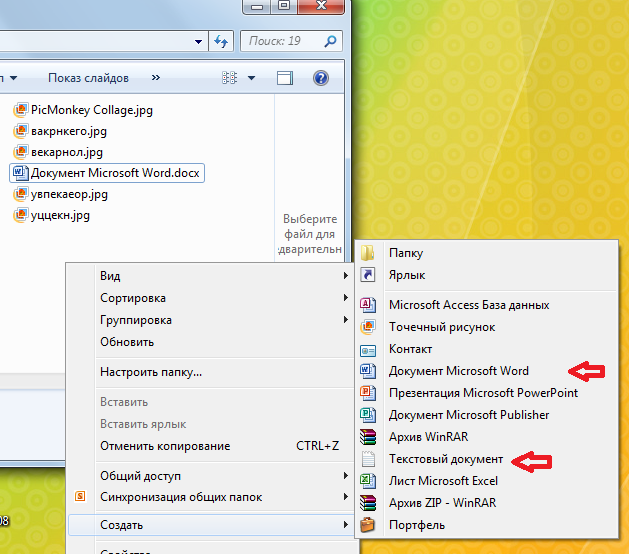
Task: Click the change view icon in the toolbar
Action: tap(229, 78)
